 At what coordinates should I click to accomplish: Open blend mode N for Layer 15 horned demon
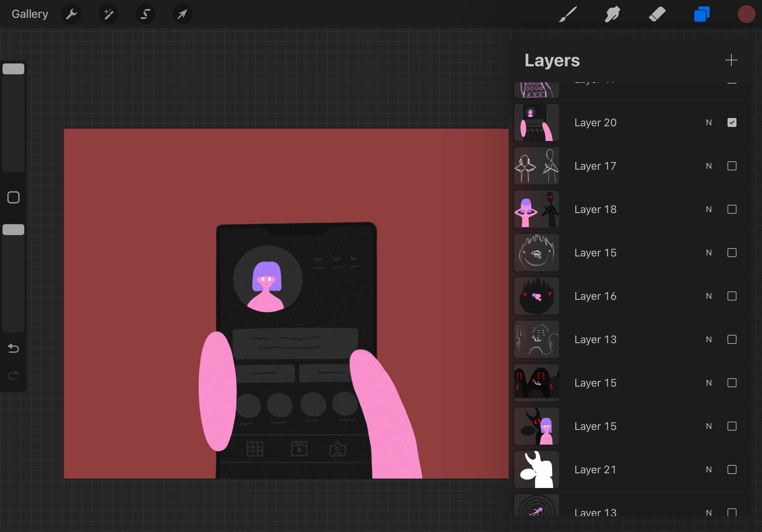pyautogui.click(x=709, y=426)
